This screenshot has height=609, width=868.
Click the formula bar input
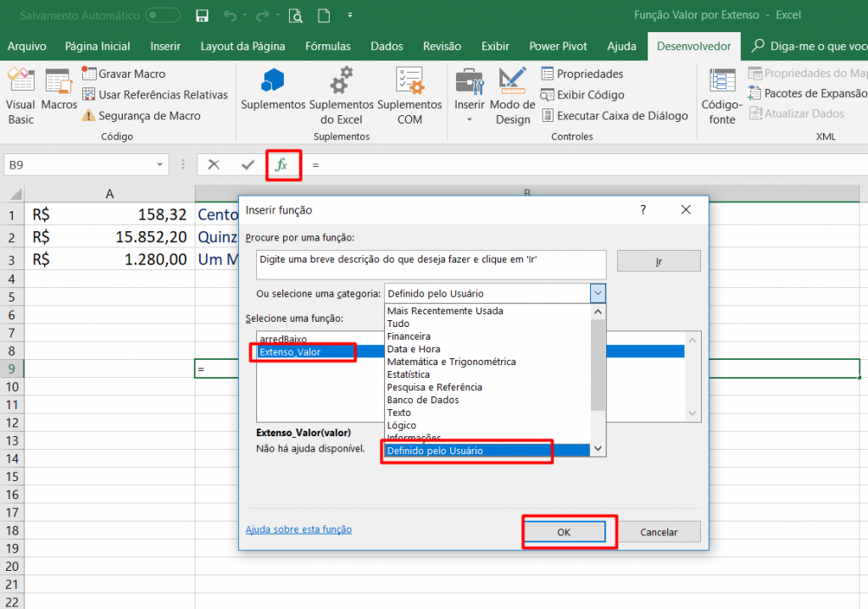587,165
